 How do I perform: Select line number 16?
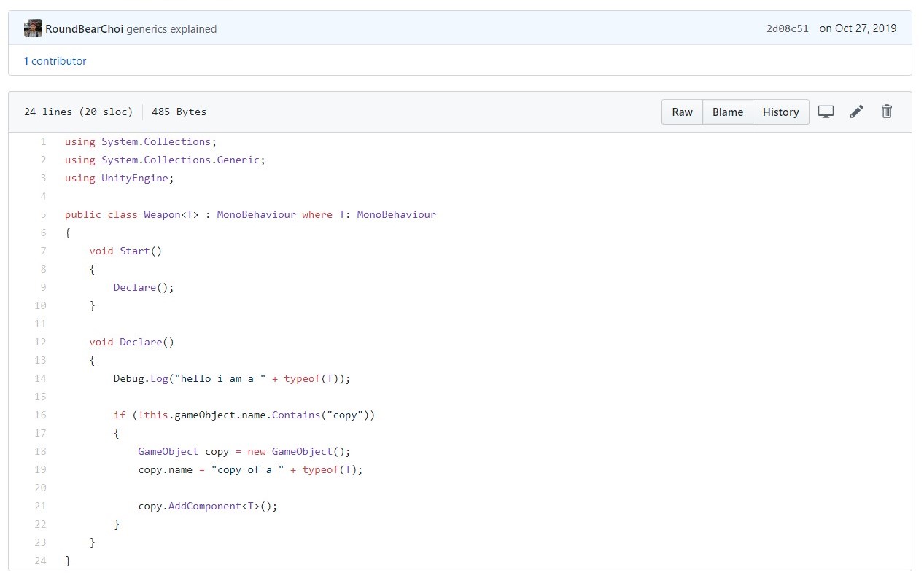(x=40, y=415)
